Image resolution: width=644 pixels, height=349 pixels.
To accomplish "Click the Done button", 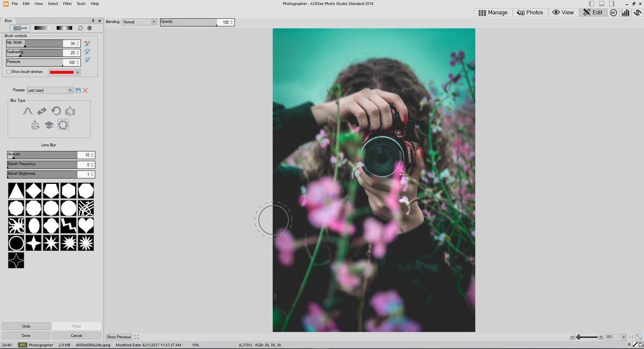I will [x=26, y=336].
